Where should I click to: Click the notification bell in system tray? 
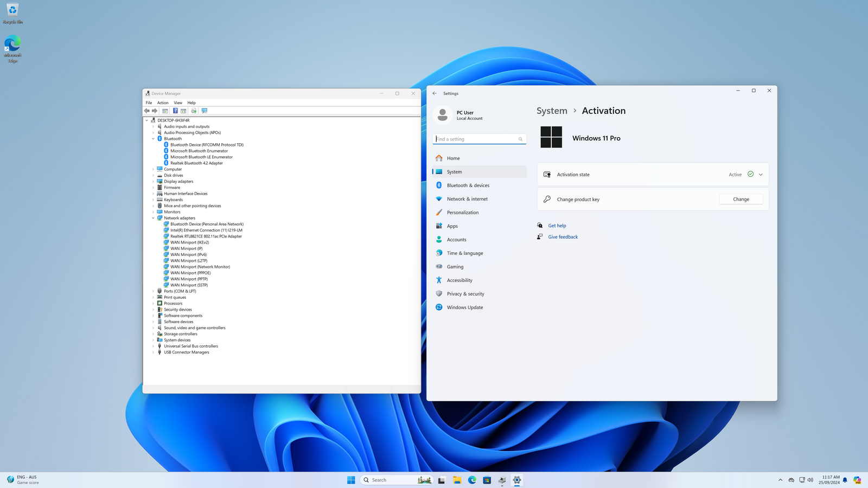tap(845, 480)
